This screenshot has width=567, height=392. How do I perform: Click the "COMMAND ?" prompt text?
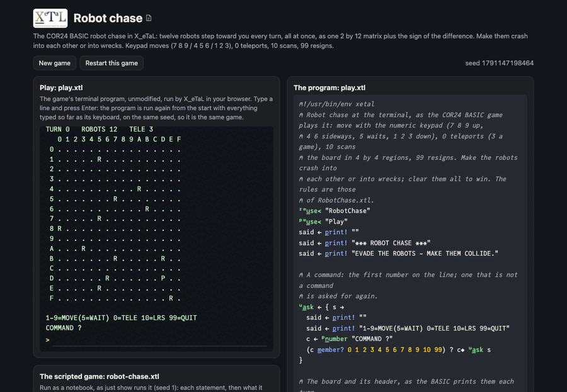(x=64, y=328)
